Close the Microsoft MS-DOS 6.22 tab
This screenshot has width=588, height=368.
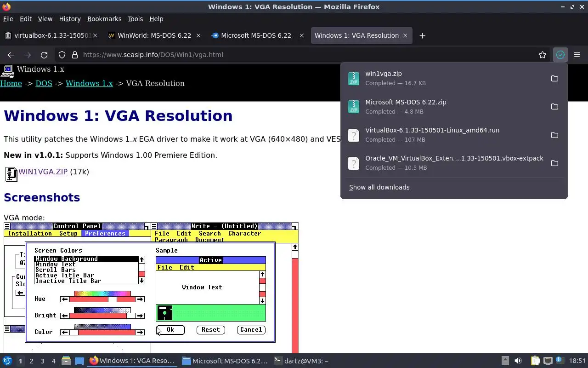(x=302, y=35)
